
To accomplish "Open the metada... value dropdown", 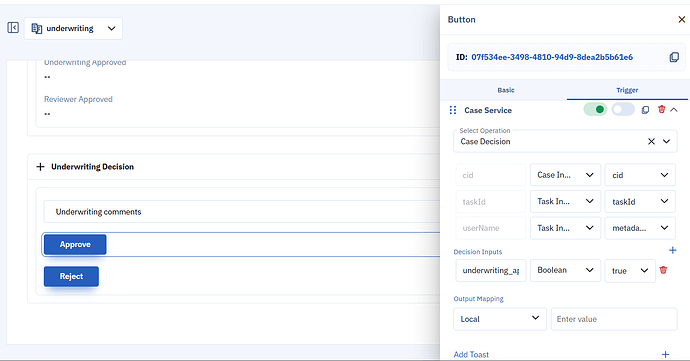I will (640, 228).
